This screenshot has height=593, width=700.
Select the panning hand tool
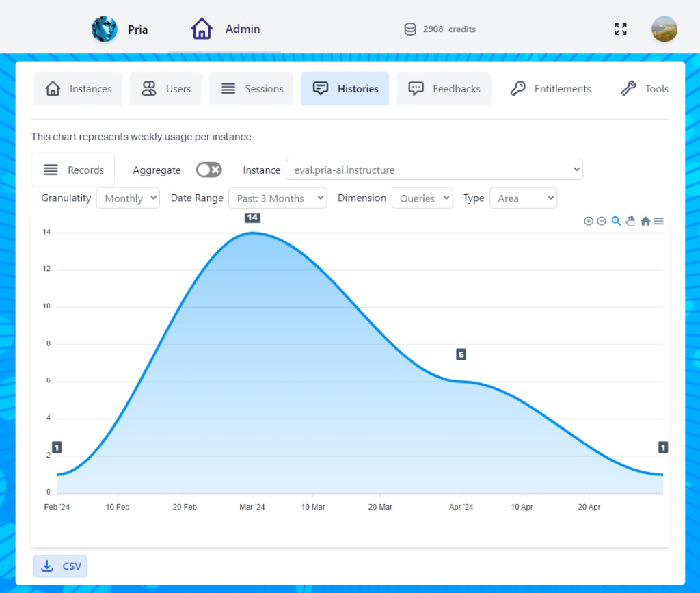(x=630, y=221)
